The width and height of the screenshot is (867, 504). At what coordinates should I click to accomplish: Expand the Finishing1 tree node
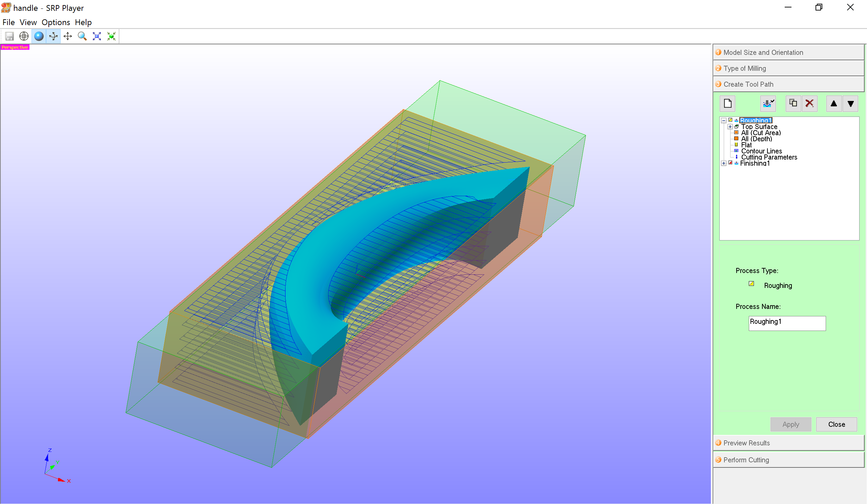(723, 163)
